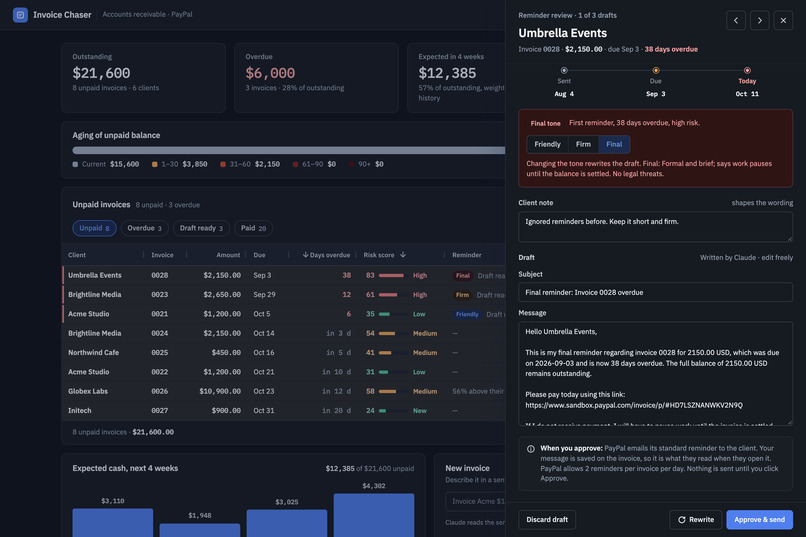Set reminder tone to Firm

[583, 144]
